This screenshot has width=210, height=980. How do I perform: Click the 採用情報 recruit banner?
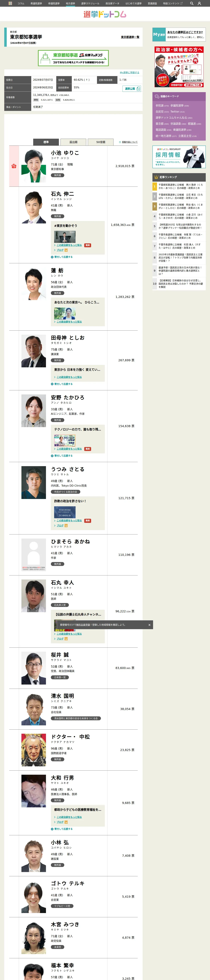[179, 157]
